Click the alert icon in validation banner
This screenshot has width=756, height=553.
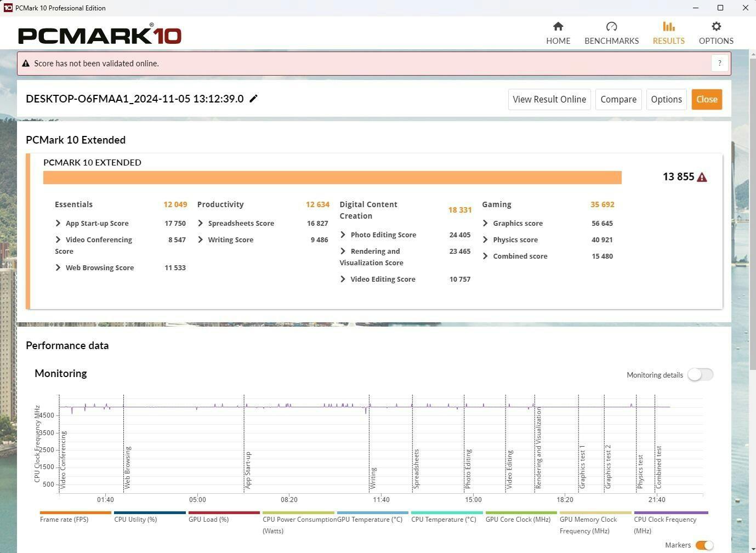26,64
